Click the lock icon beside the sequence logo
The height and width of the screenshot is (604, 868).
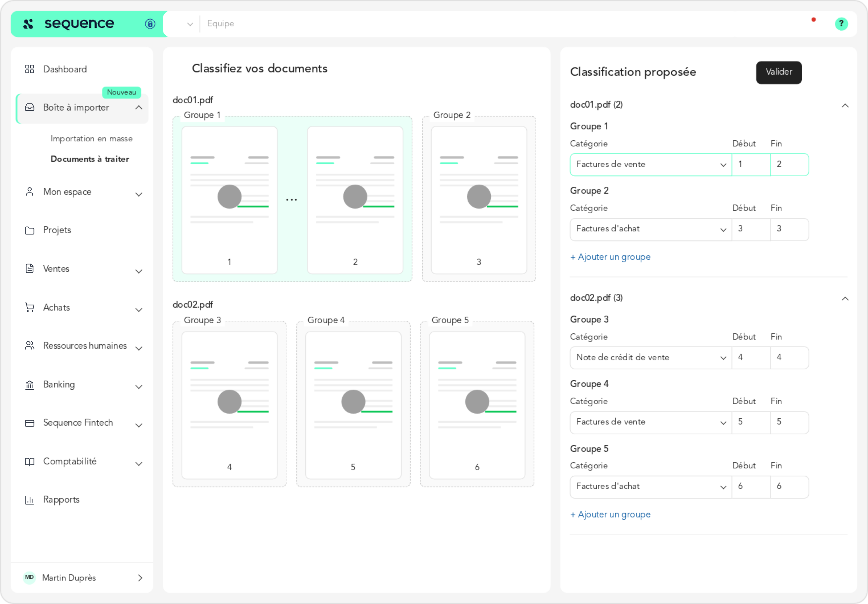coord(150,24)
